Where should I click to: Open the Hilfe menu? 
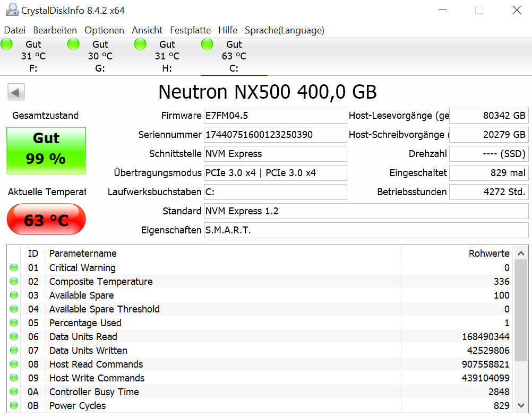click(x=228, y=30)
